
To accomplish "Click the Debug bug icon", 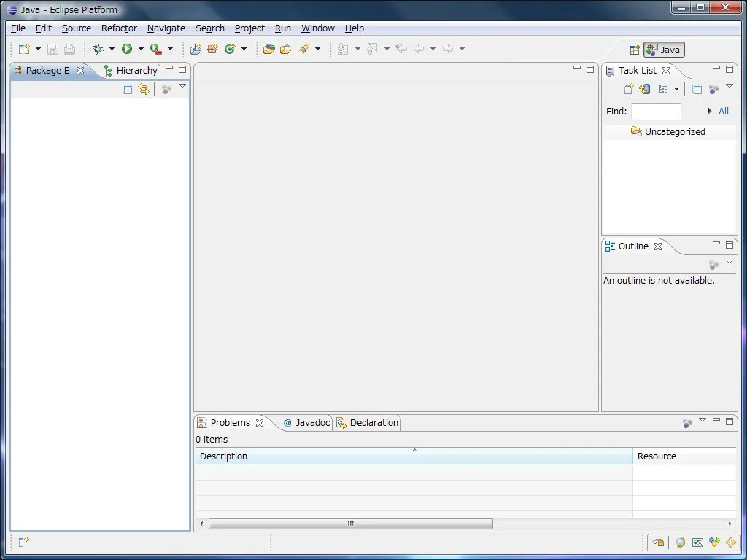I will 98,49.
